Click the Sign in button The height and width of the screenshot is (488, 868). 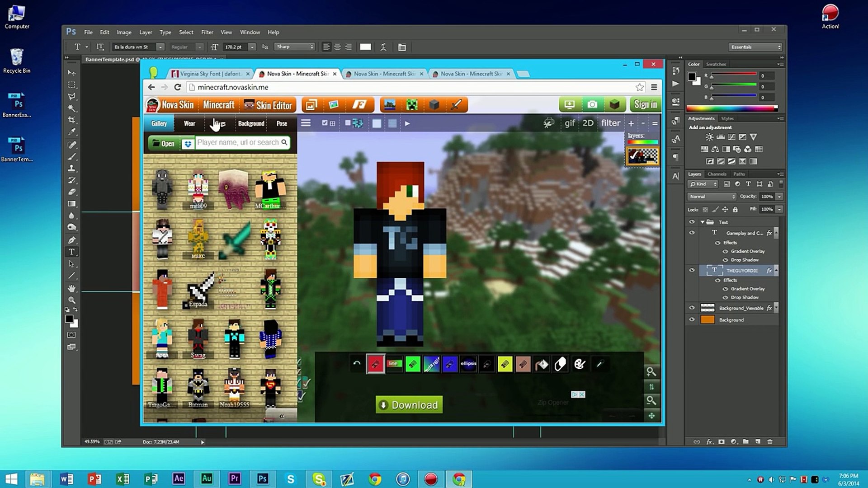pos(645,105)
